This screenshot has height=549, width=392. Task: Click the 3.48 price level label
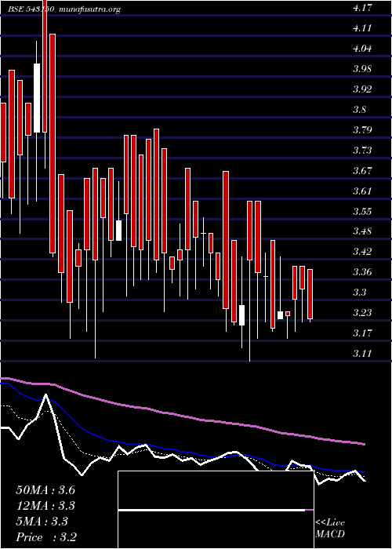(362, 231)
